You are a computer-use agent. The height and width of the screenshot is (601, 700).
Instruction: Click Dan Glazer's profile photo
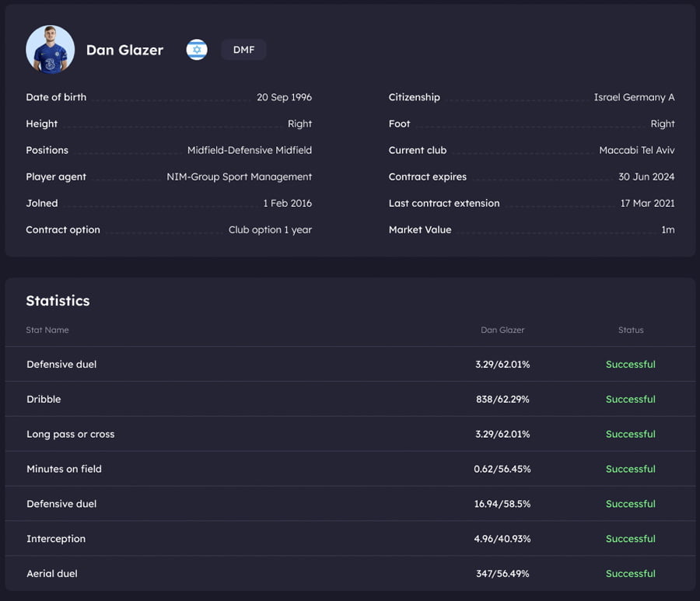[x=50, y=50]
